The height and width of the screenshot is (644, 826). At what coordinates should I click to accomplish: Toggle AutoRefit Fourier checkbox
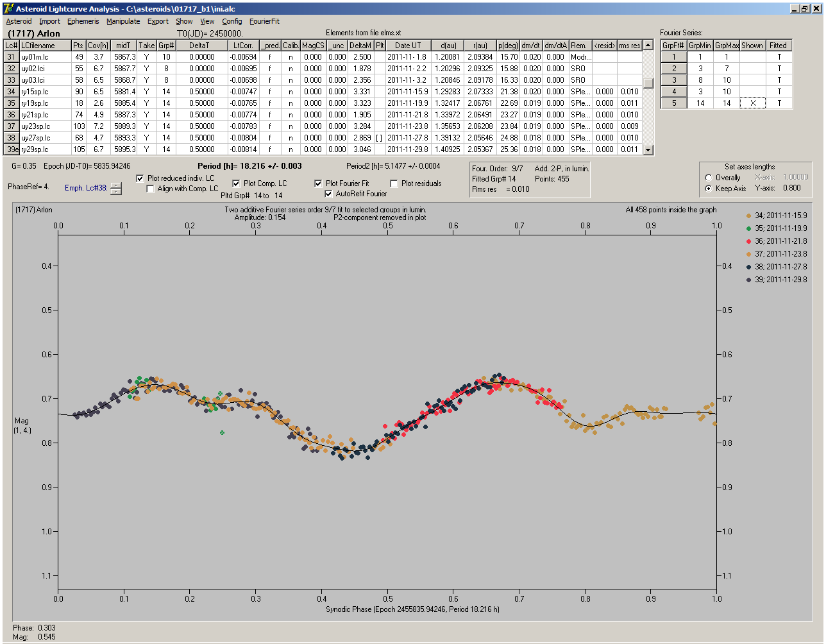click(x=328, y=194)
